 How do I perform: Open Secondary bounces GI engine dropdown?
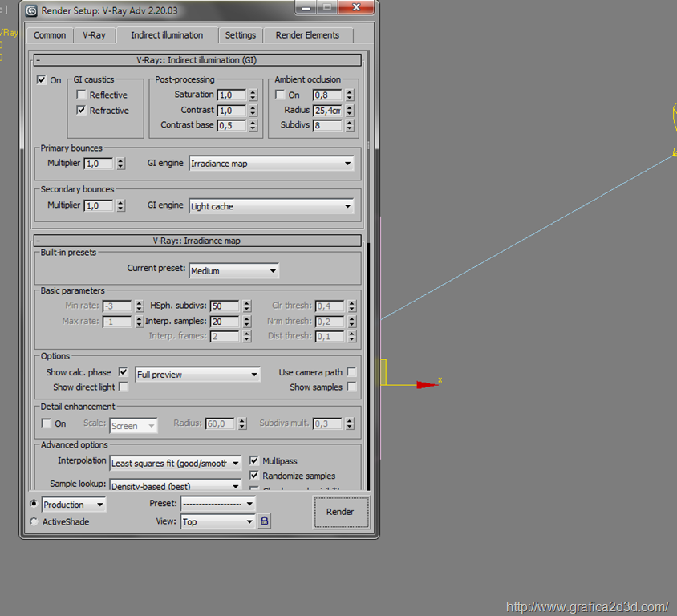coord(271,206)
